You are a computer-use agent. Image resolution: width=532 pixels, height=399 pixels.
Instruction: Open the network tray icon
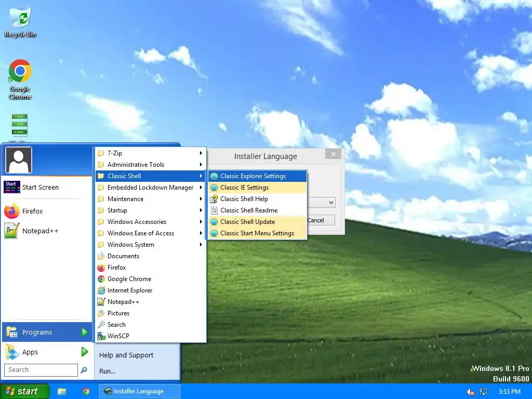pyautogui.click(x=483, y=392)
